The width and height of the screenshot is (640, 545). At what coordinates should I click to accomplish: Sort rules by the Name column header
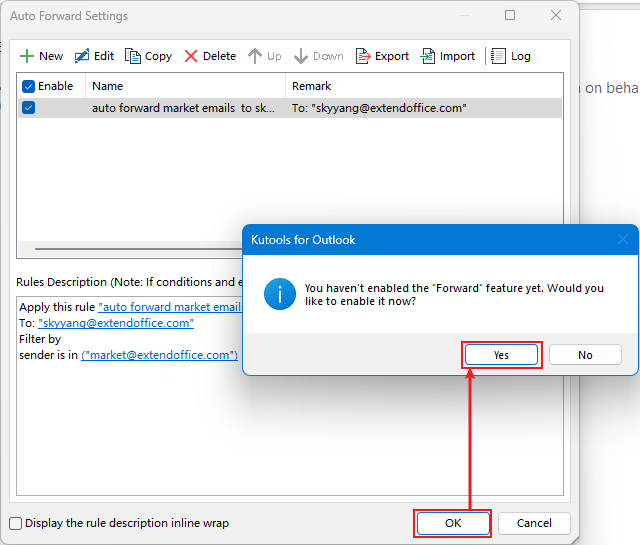tap(108, 86)
